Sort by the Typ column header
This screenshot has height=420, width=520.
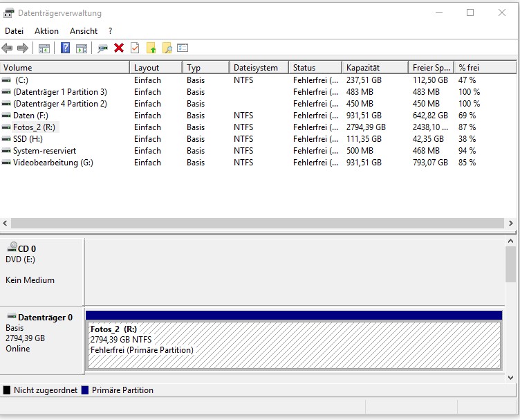[205, 68]
